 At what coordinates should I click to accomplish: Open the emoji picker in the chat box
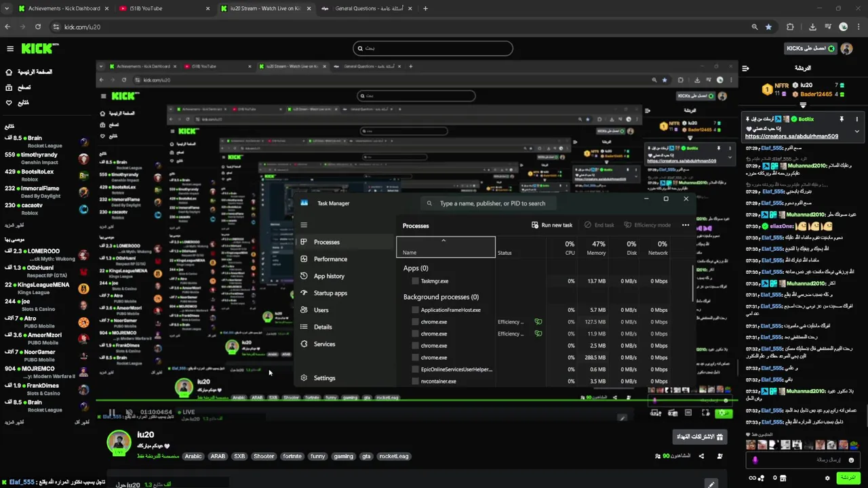click(851, 460)
